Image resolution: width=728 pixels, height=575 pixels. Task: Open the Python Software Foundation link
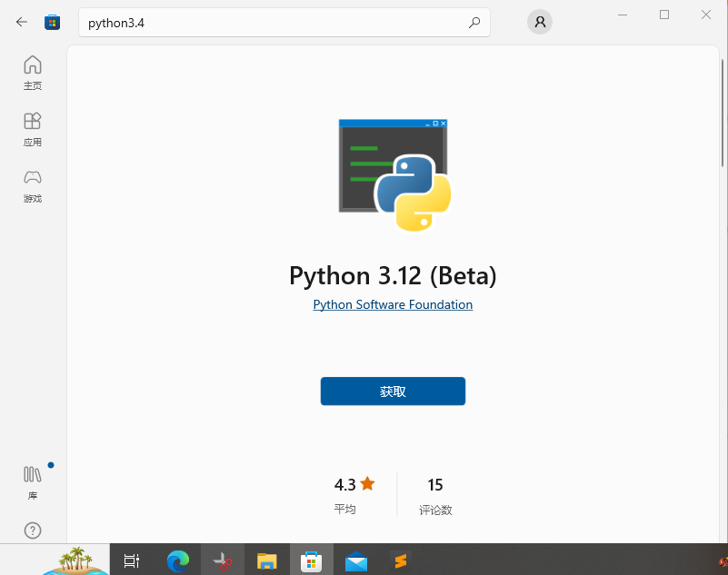(393, 304)
